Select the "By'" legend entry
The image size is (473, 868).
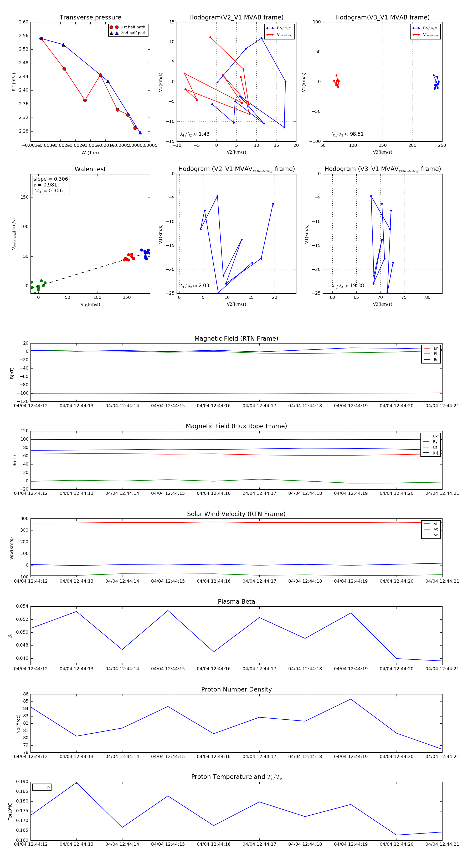[431, 442]
